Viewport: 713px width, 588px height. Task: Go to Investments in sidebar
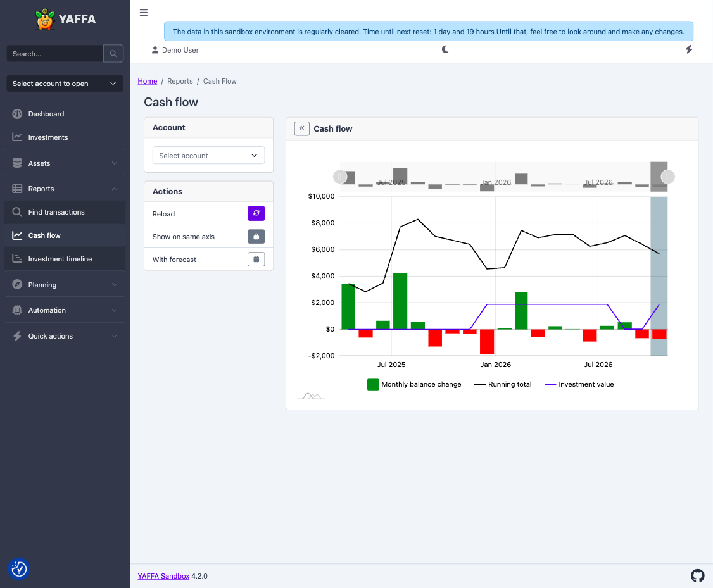65,137
